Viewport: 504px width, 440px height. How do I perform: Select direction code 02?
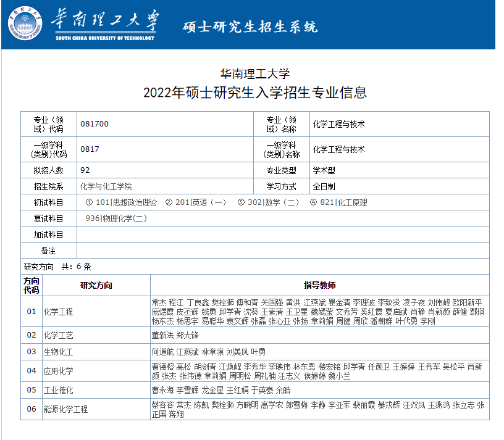[31, 335]
